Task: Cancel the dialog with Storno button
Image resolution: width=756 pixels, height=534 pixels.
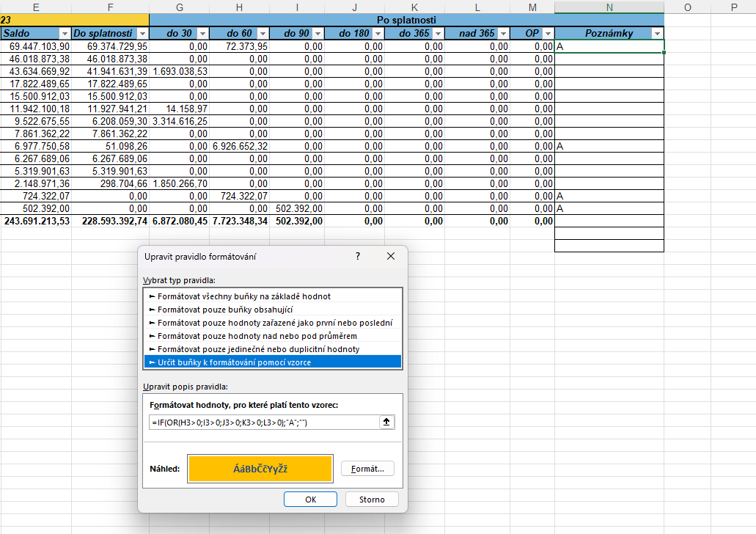Action: [371, 499]
